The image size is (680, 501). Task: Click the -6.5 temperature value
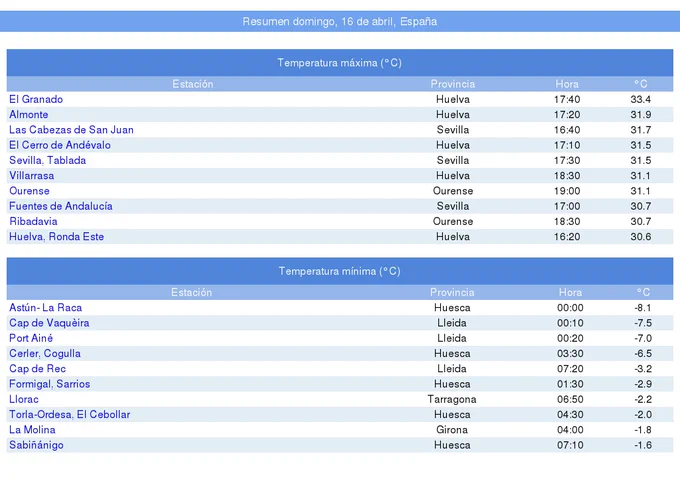coord(643,354)
